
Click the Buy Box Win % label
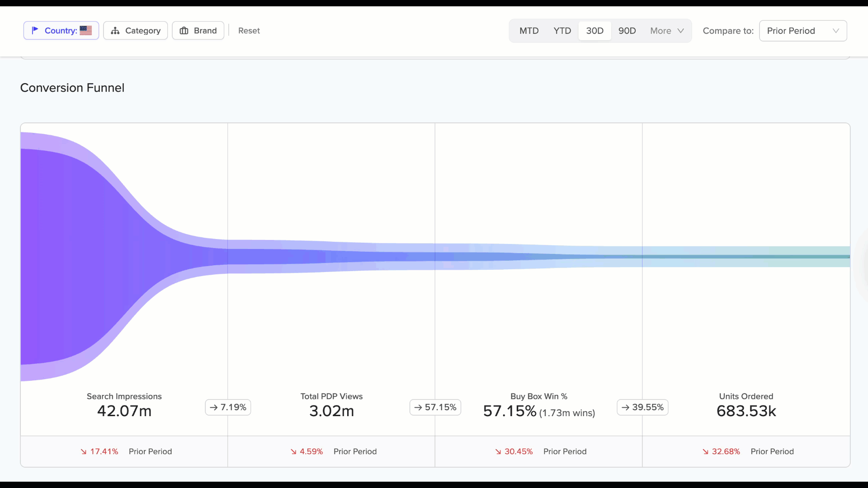click(539, 396)
